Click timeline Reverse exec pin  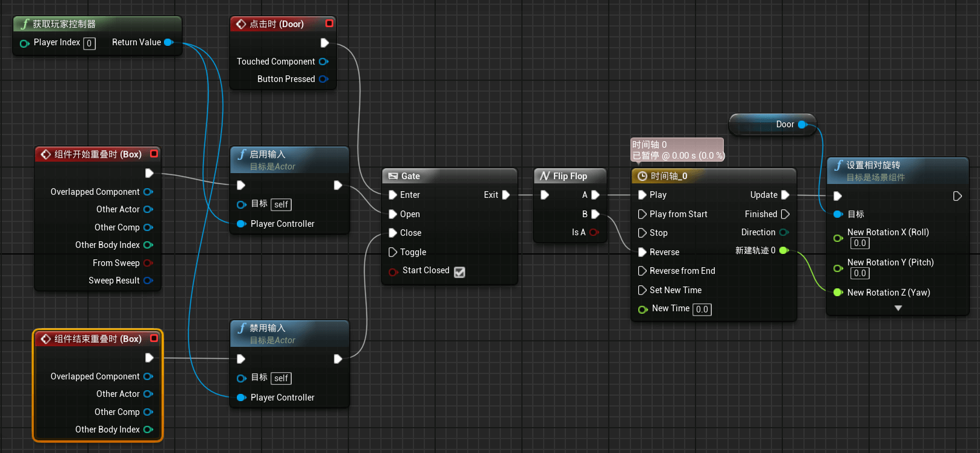click(x=642, y=252)
